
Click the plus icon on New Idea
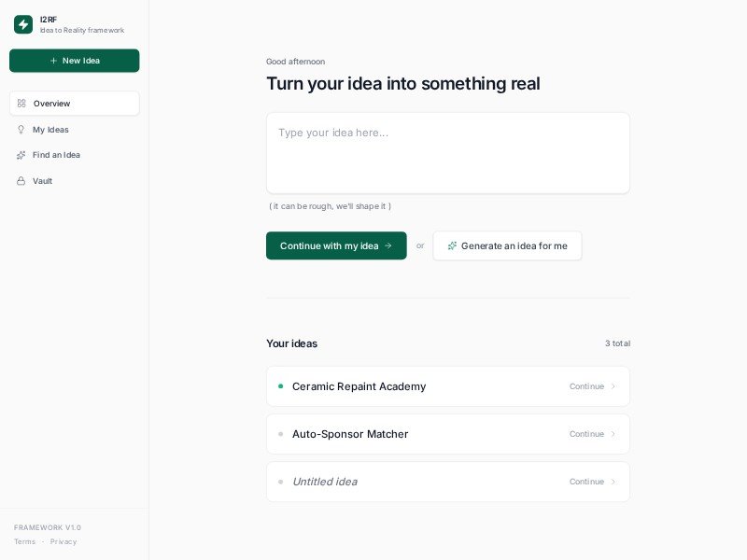(x=53, y=61)
